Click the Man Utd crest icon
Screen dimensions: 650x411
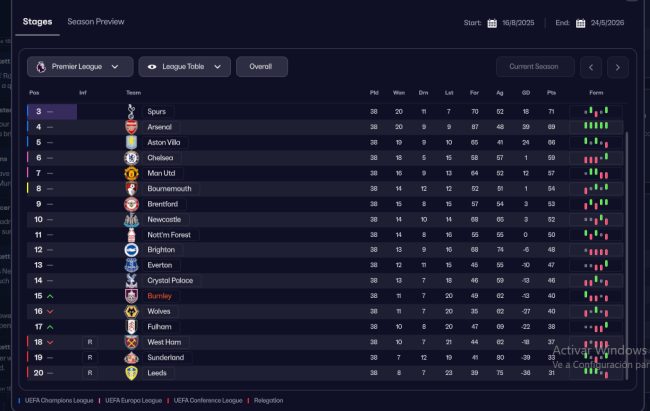[130, 173]
